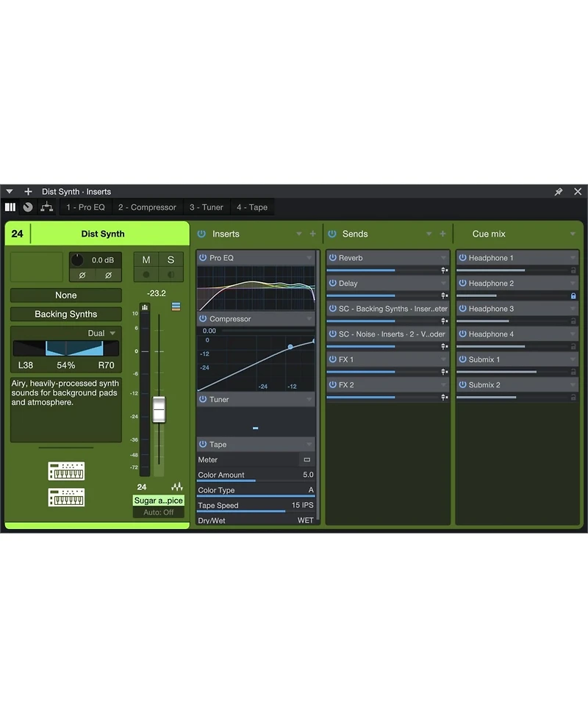Open the group waveform icon near 24
588x718 pixels.
pyautogui.click(x=176, y=487)
